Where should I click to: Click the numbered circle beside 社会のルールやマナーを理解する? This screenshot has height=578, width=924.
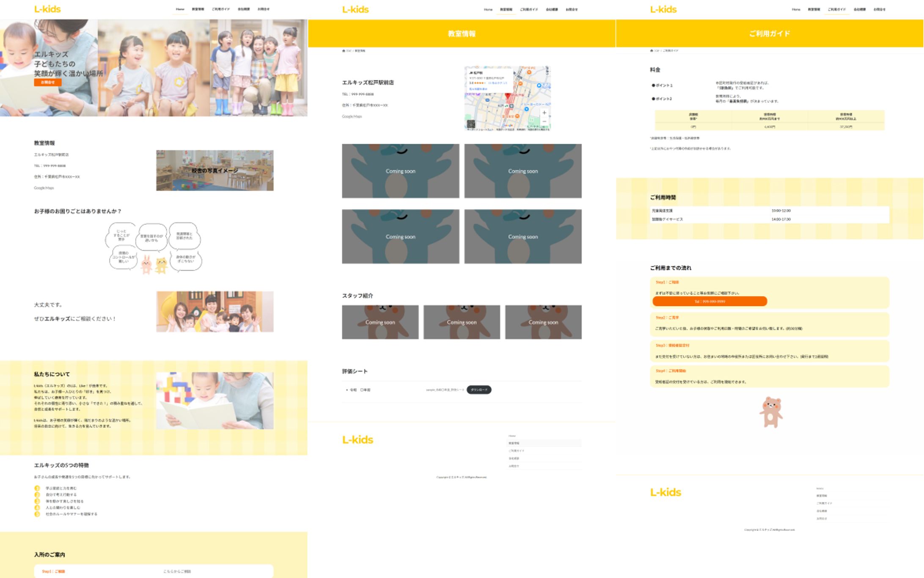click(37, 514)
